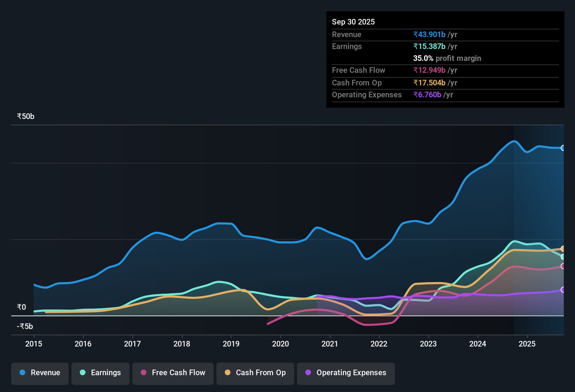Toggle the Earnings series visibility

pyautogui.click(x=100, y=373)
